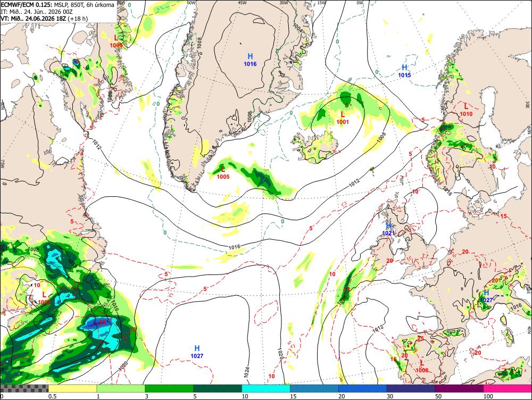
Task: Click the gray checkered 0–0.5 legend swatch
Action: (24, 388)
